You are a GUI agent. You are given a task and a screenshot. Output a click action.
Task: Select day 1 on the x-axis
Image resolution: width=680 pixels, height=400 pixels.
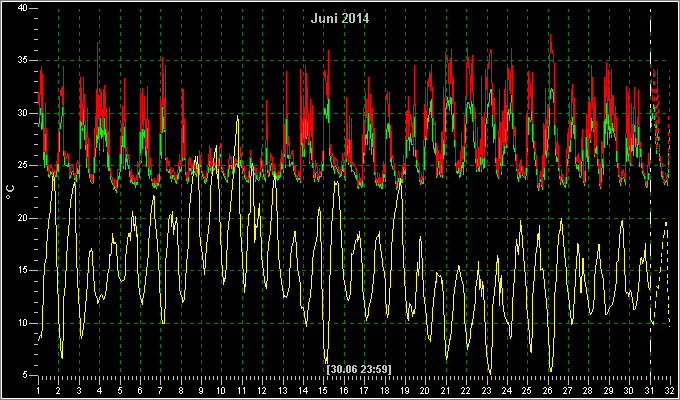coord(39,390)
